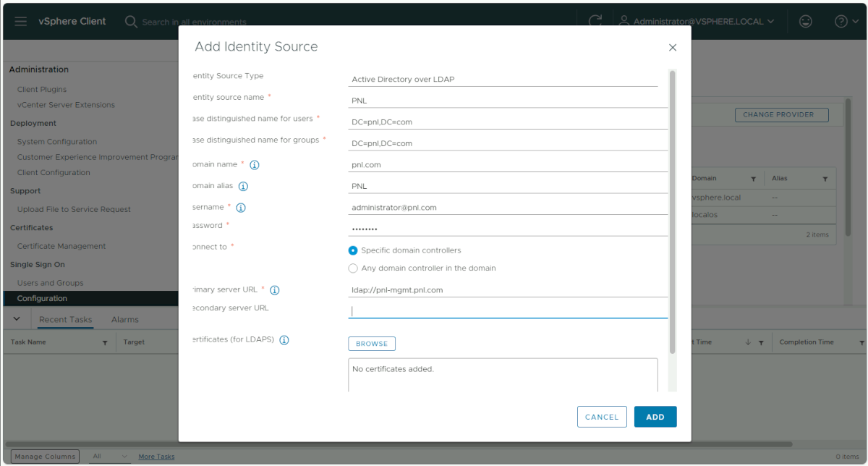Image resolution: width=868 pixels, height=466 pixels.
Task: Switch to the Alarms tab
Action: click(124, 320)
